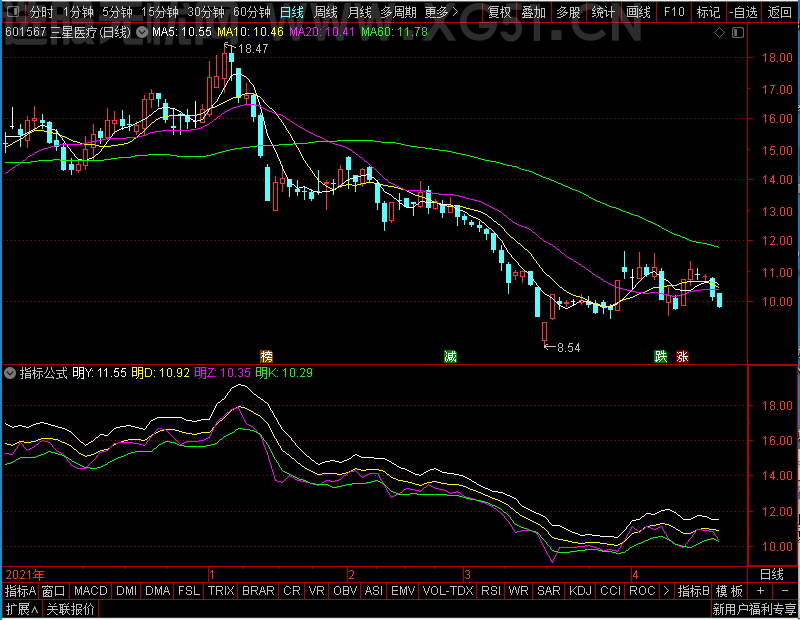This screenshot has height=620, width=800.
Task: Toggle the right sidebar panel icon
Action: pyautogui.click(x=738, y=33)
